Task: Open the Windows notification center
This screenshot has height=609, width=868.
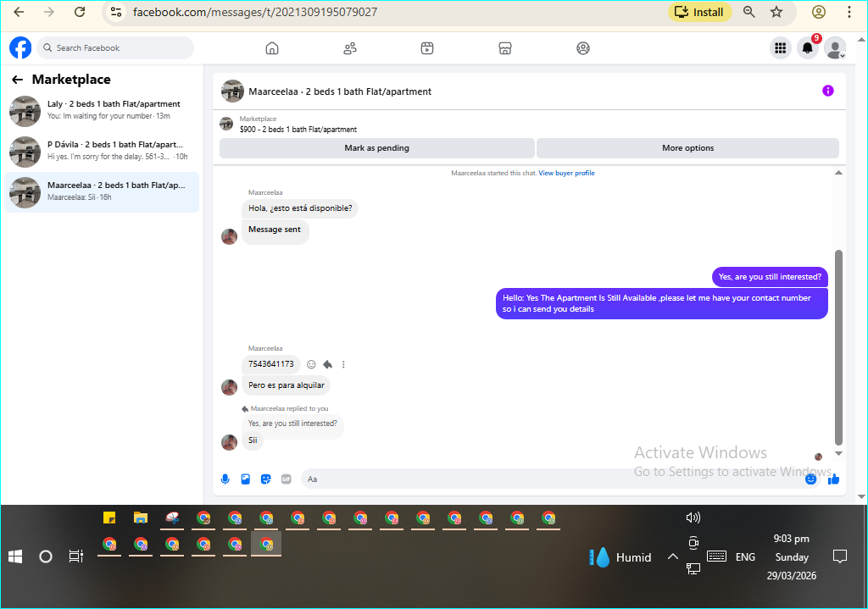Action: tap(840, 556)
